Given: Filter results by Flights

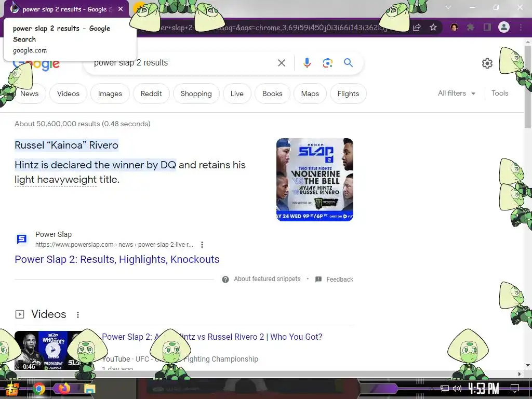Looking at the screenshot, I should coord(348,94).
